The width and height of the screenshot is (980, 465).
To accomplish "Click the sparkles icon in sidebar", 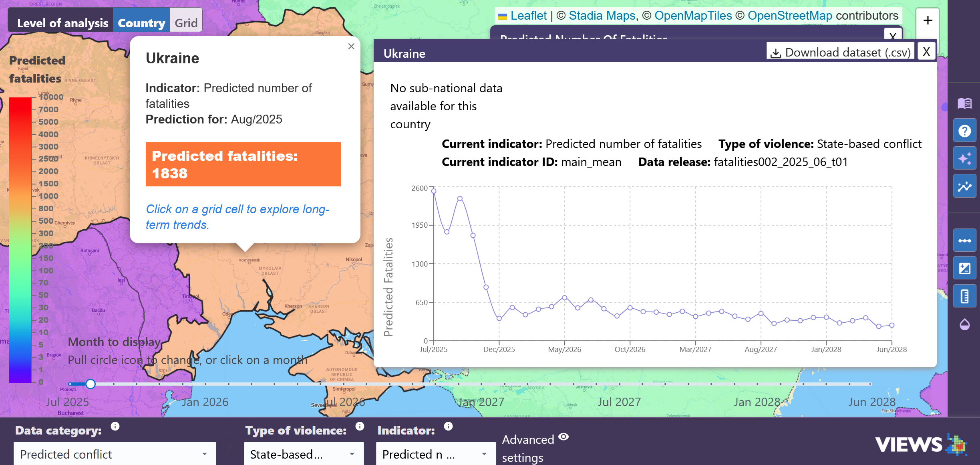I will click(964, 158).
